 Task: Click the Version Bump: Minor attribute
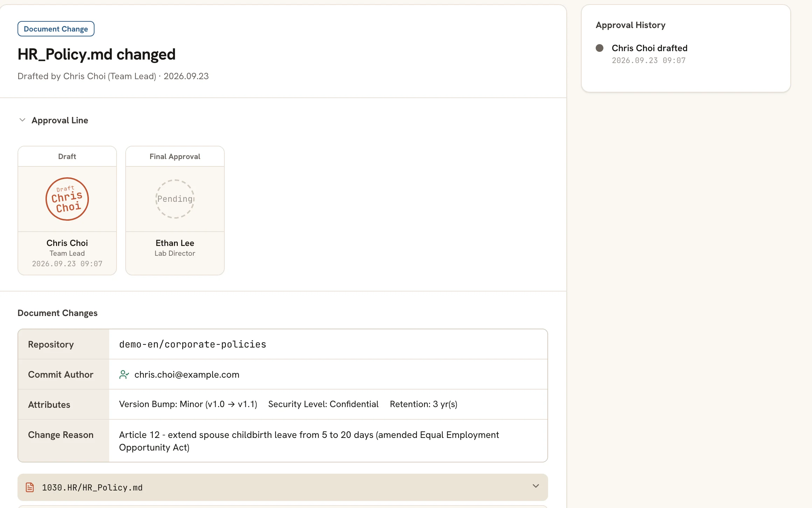[188, 404]
